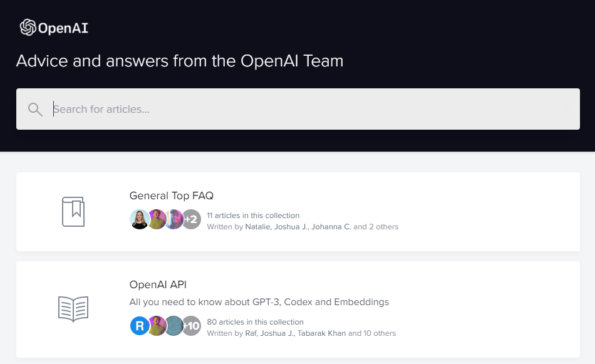Click the Advice and answers heading
The image size is (595, 364).
179,61
